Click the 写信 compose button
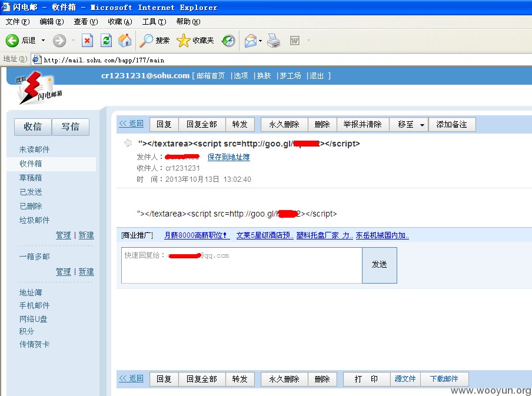 click(x=71, y=127)
